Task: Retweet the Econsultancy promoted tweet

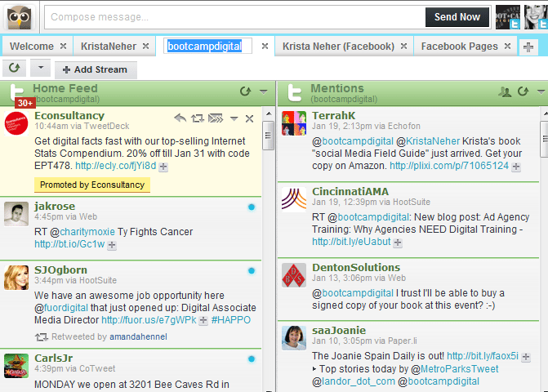Action: (197, 119)
